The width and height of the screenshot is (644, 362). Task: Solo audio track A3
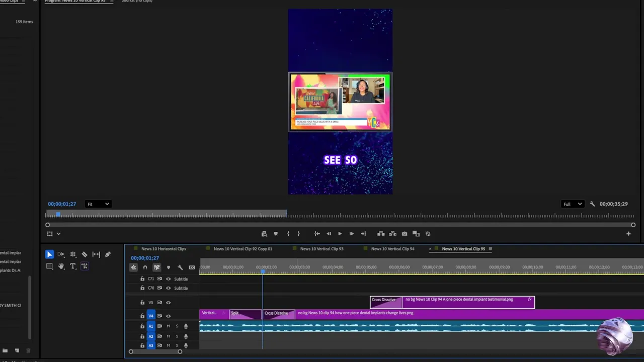point(177,346)
